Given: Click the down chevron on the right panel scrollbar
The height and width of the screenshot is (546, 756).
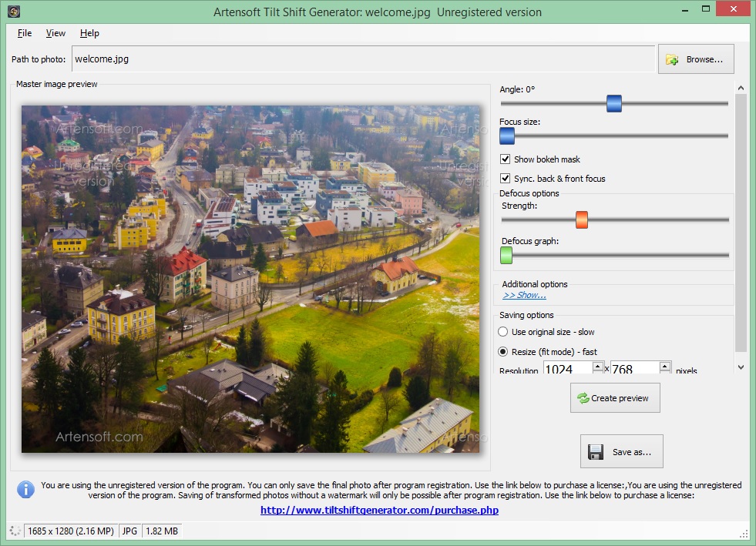Looking at the screenshot, I should [x=741, y=367].
